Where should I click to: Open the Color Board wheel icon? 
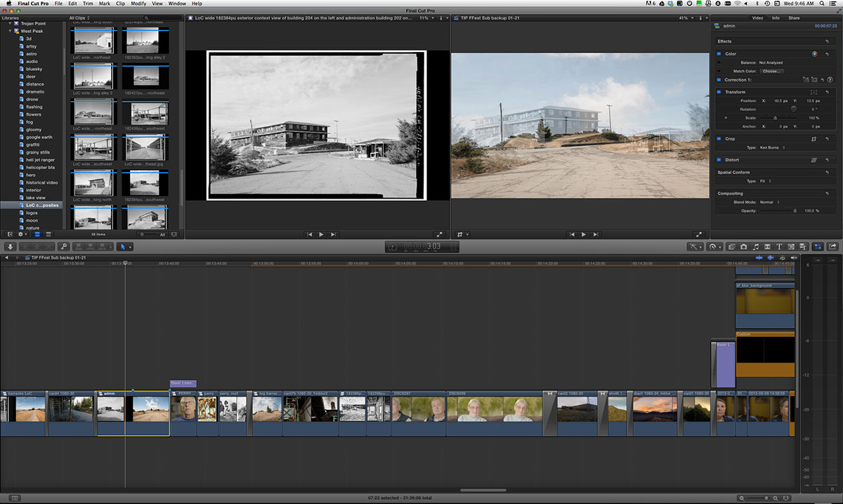pos(815,54)
